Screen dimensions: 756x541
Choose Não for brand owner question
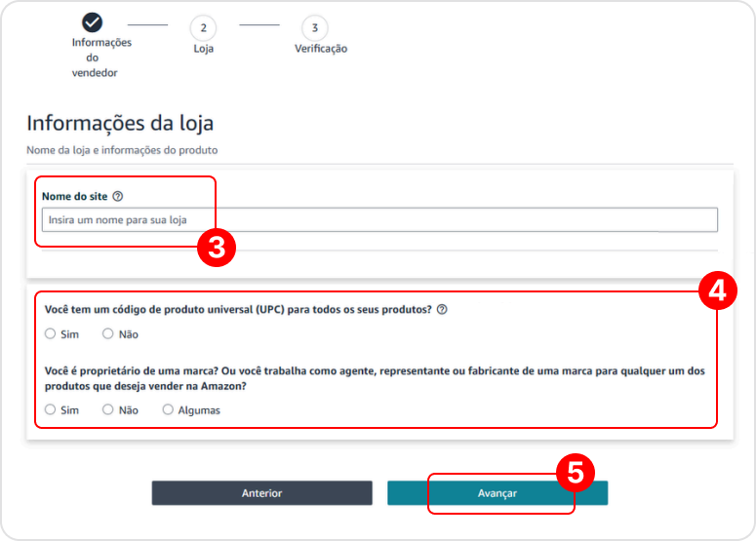(107, 409)
